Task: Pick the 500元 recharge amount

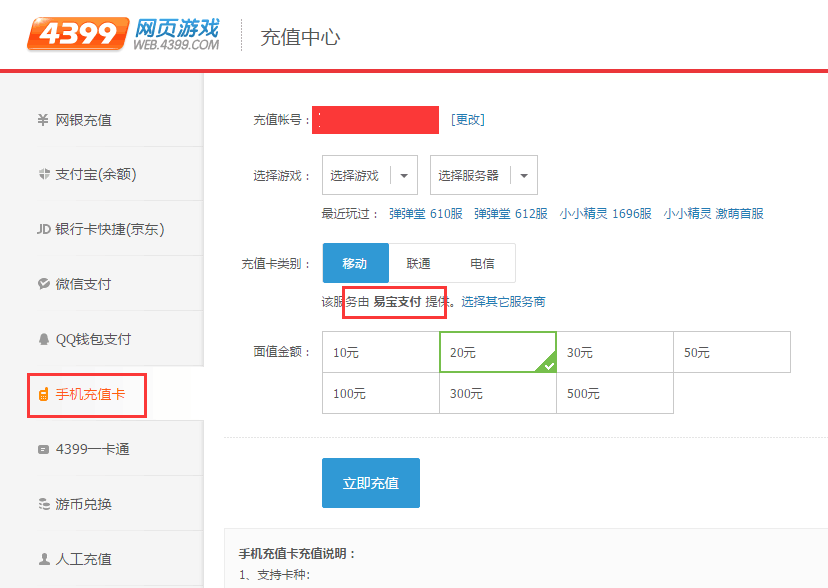Action: [x=614, y=393]
